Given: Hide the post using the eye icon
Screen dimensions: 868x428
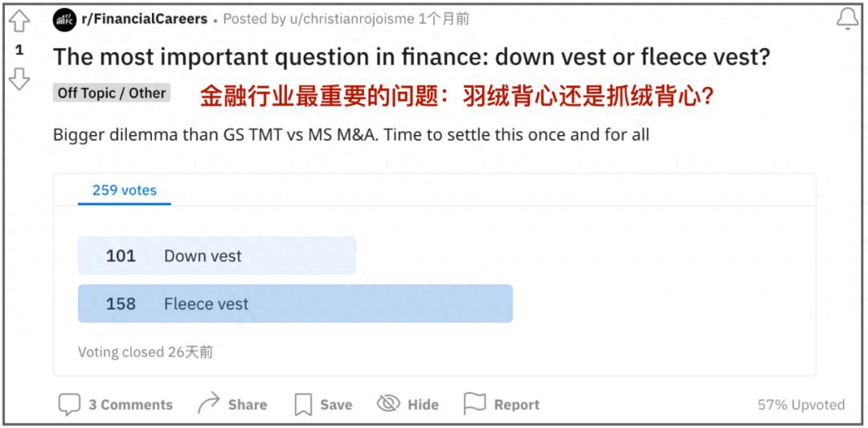Looking at the screenshot, I should 389,404.
